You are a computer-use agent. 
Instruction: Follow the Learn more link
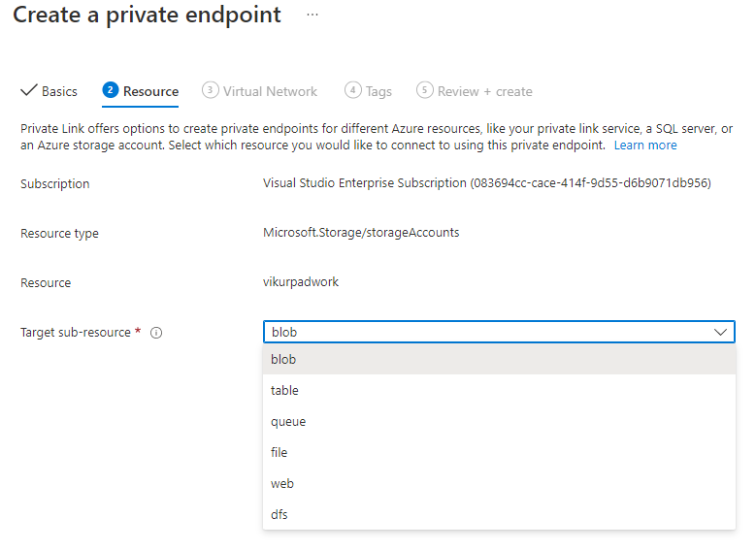coord(645,145)
